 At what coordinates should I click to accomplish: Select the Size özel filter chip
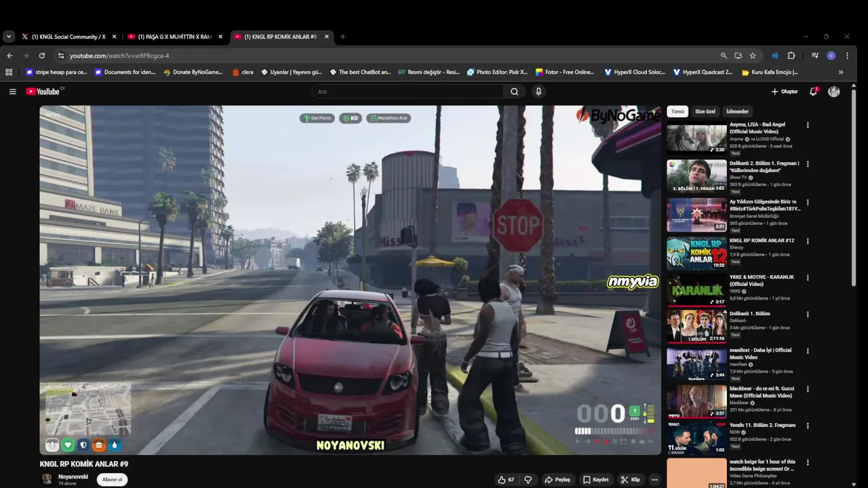point(705,111)
